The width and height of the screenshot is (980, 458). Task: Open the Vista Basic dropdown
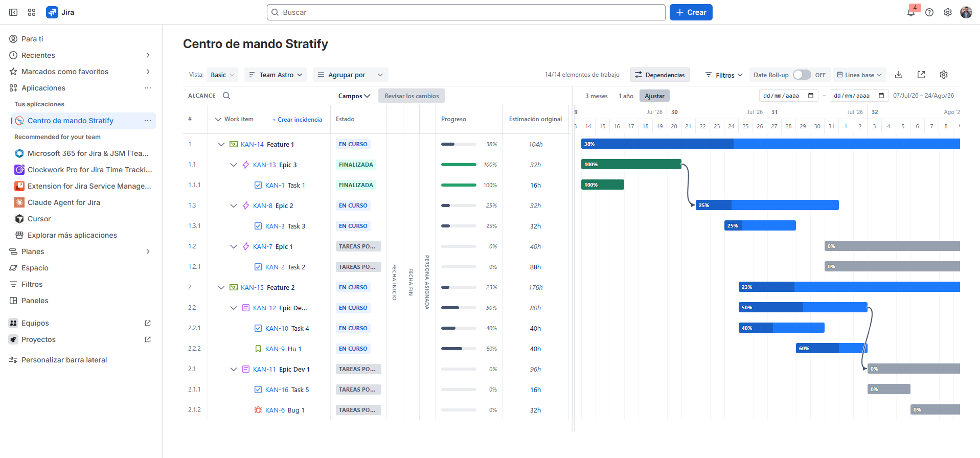click(222, 75)
